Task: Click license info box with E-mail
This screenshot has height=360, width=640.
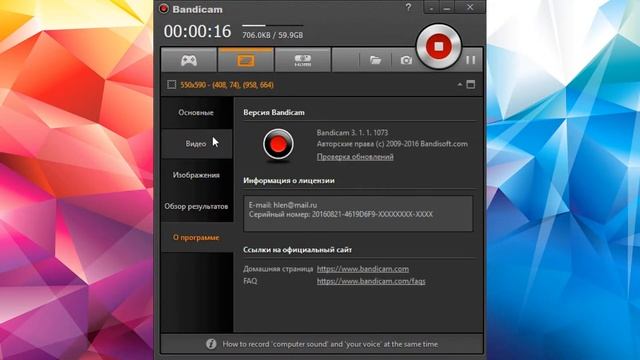Action: (358, 213)
